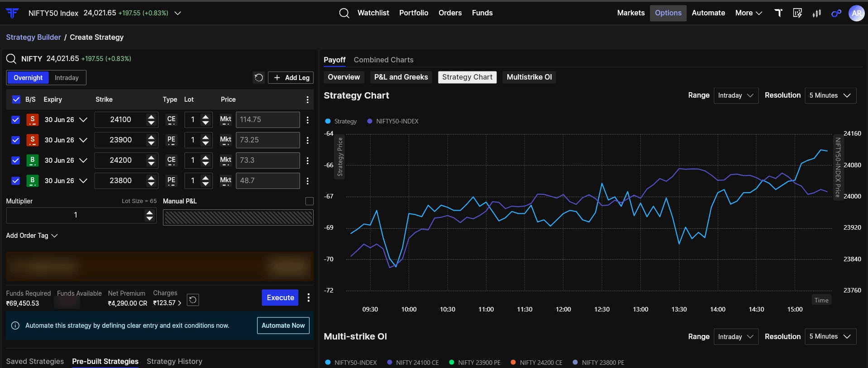Click the Execute button
Viewport: 868px width, 368px height.
(280, 297)
